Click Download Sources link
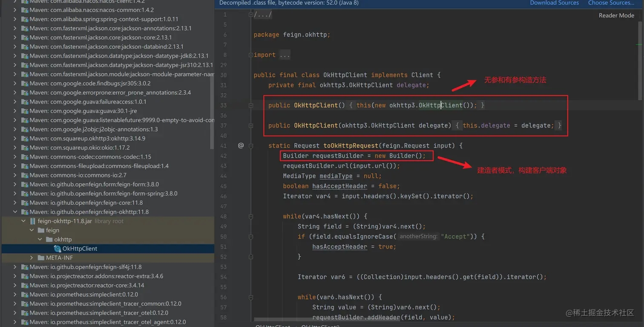The image size is (644, 327). (x=554, y=3)
